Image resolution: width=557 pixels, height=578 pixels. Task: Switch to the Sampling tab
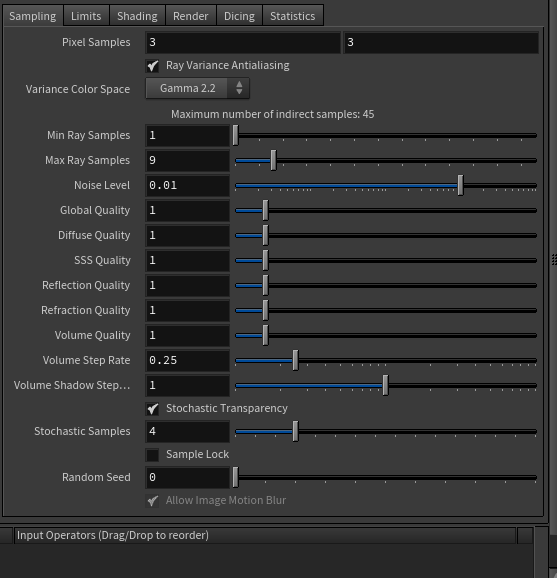pos(33,16)
